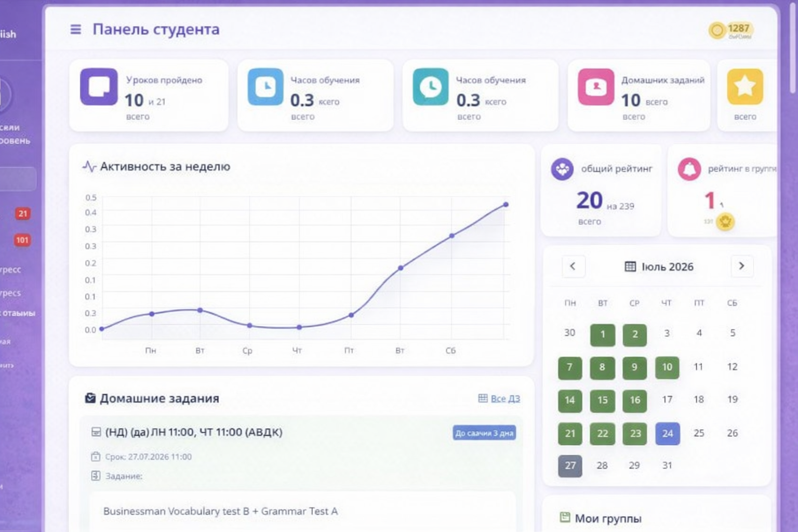Click the yellow star card icon
Image resolution: width=798 pixels, height=532 pixels.
point(745,87)
